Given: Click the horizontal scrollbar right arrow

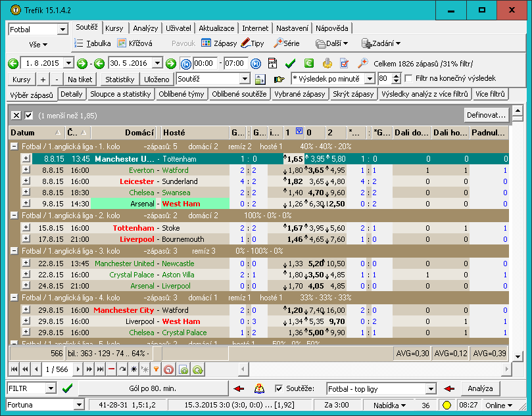Looking at the screenshot, I should [506, 369].
